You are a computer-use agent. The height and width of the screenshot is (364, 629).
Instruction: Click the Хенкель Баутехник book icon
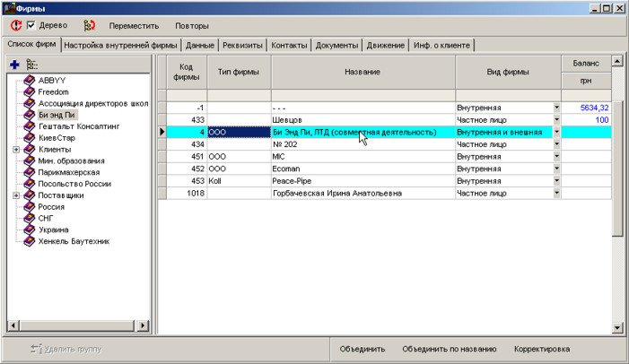(x=29, y=240)
